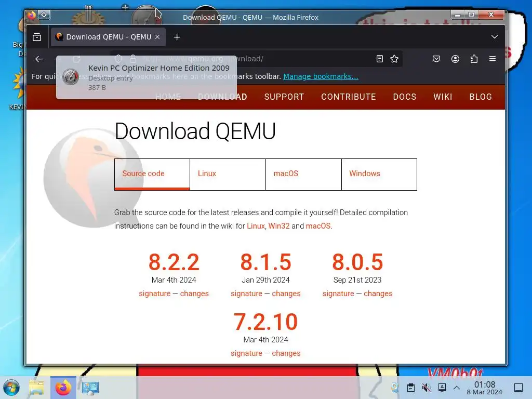Toggle reader view icon in address bar
This screenshot has height=399, width=532.
[380, 59]
